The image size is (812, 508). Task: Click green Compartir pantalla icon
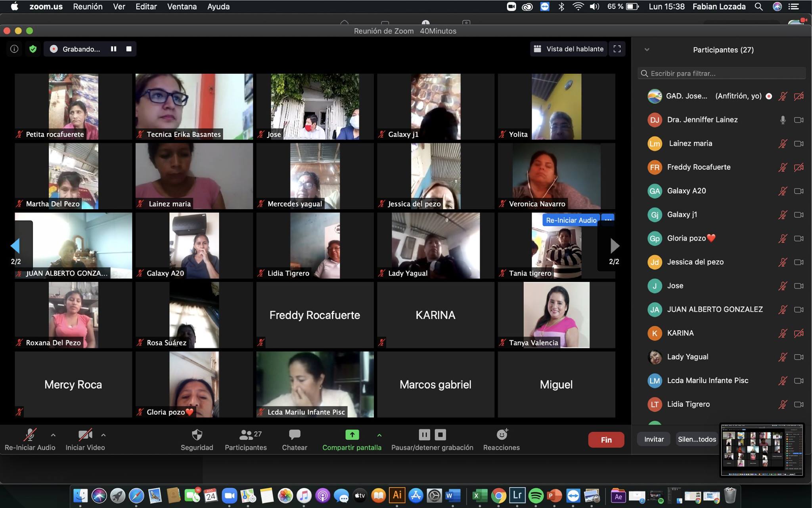tap(352, 435)
